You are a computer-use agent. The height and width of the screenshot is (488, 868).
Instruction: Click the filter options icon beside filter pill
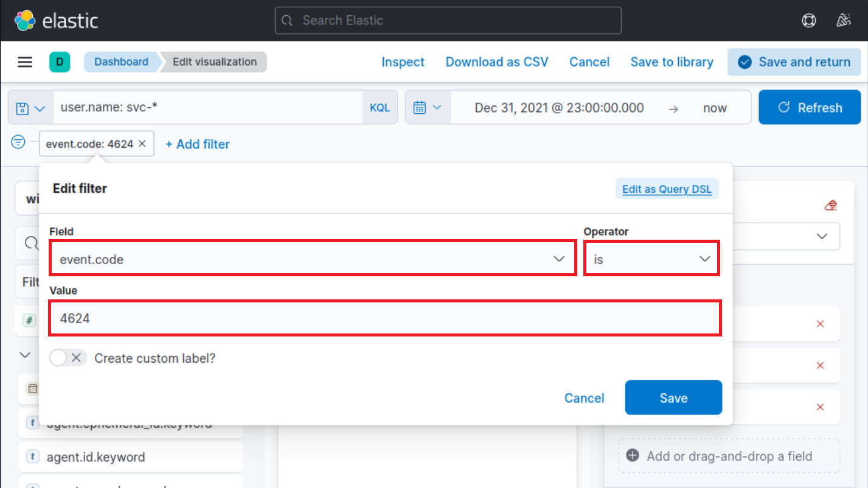coord(18,142)
